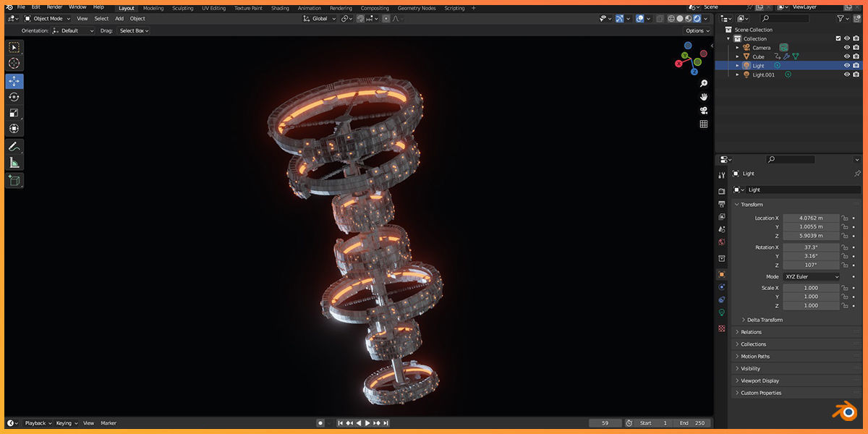Expand the Delta Transform section
Screen dimensions: 868x434
[x=762, y=319]
